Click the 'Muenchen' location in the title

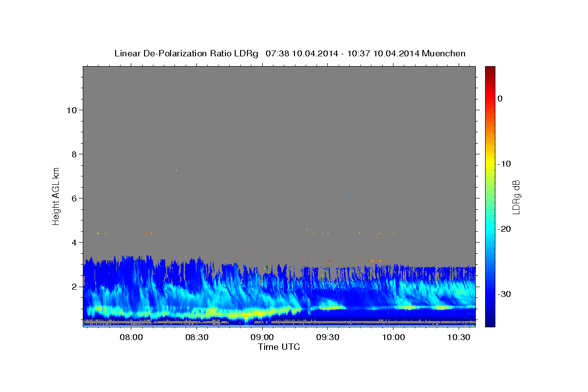point(444,53)
